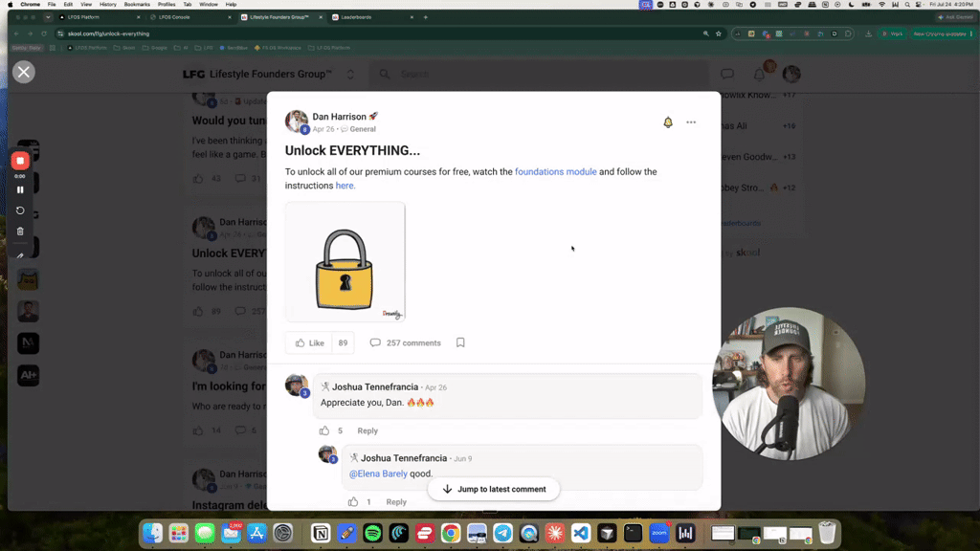Image resolution: width=980 pixels, height=551 pixels.
Task: Switch to the LFOS Platform tab
Action: coord(97,17)
